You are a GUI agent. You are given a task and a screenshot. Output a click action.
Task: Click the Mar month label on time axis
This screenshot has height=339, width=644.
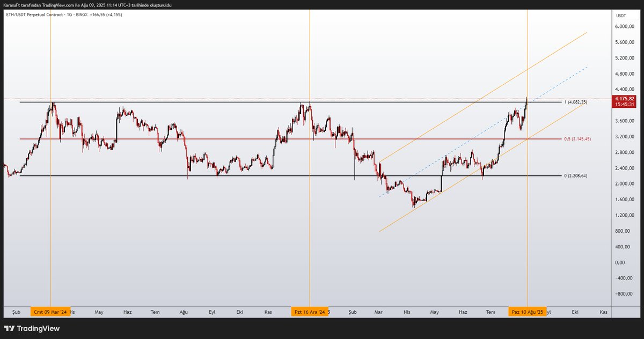point(378,312)
